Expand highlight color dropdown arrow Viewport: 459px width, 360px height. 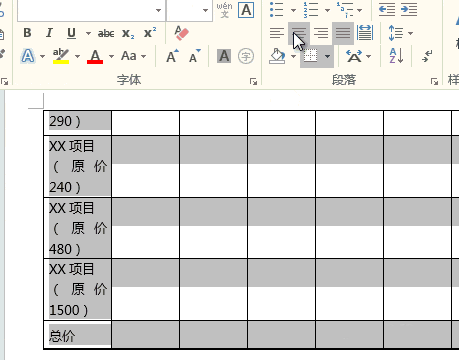(77, 56)
